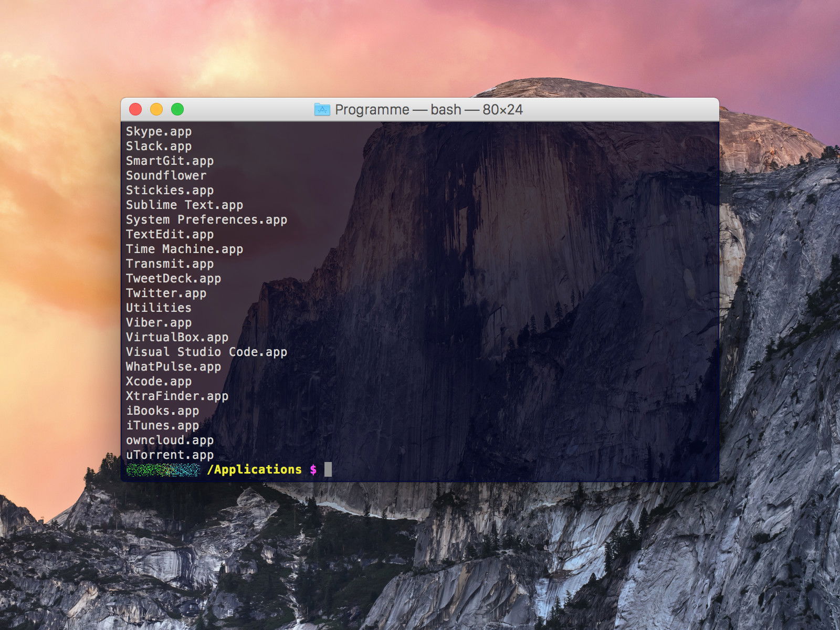
Task: Click the 'iTunes.app' line
Action: coord(162,426)
